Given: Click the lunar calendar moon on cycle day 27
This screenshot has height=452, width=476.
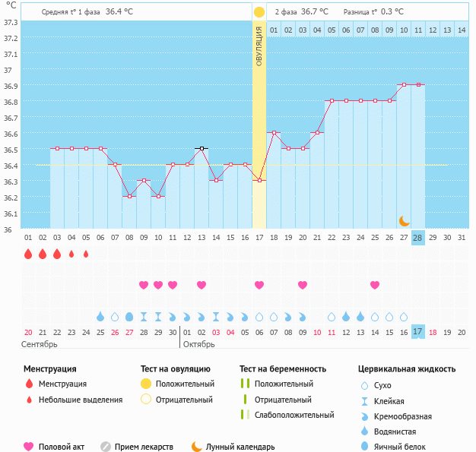Looking at the screenshot, I should (x=405, y=220).
